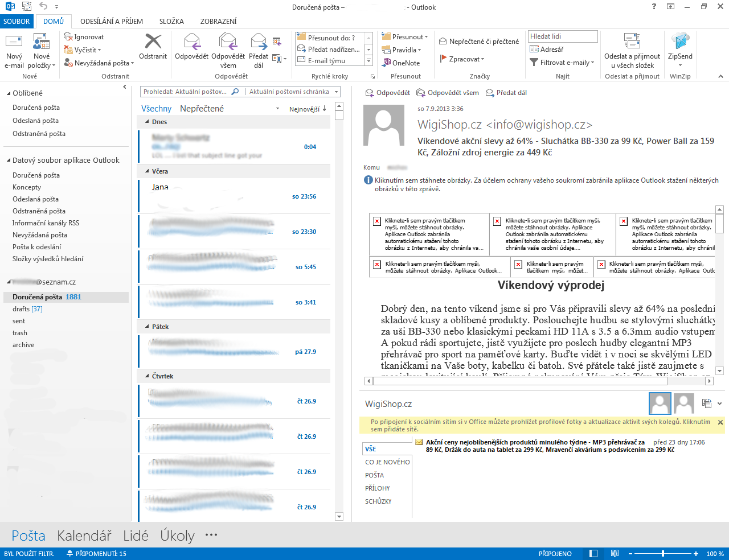This screenshot has height=560, width=729.
Task: Reply using ribbon Odpovědět button
Action: [192, 47]
